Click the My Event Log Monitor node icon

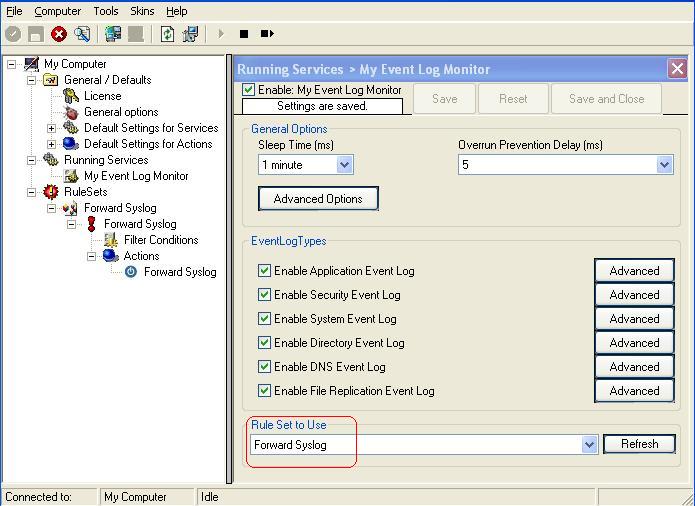click(70, 176)
